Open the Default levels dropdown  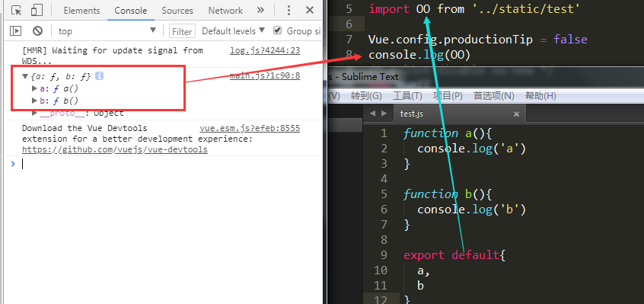pos(233,30)
